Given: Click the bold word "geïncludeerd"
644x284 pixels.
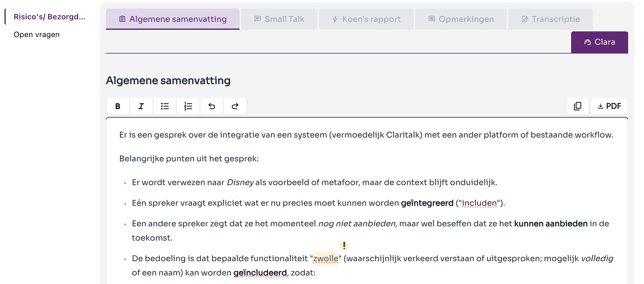Looking at the screenshot, I should point(260,273).
